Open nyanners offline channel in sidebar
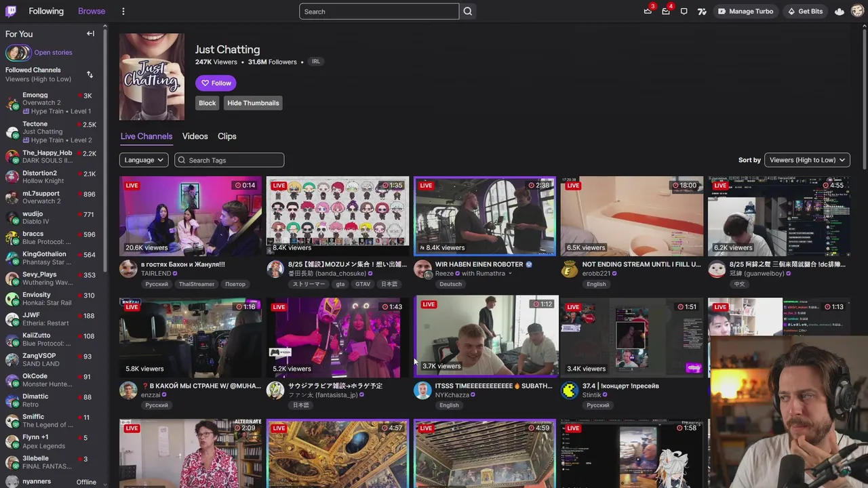The width and height of the screenshot is (868, 488). coord(51,482)
